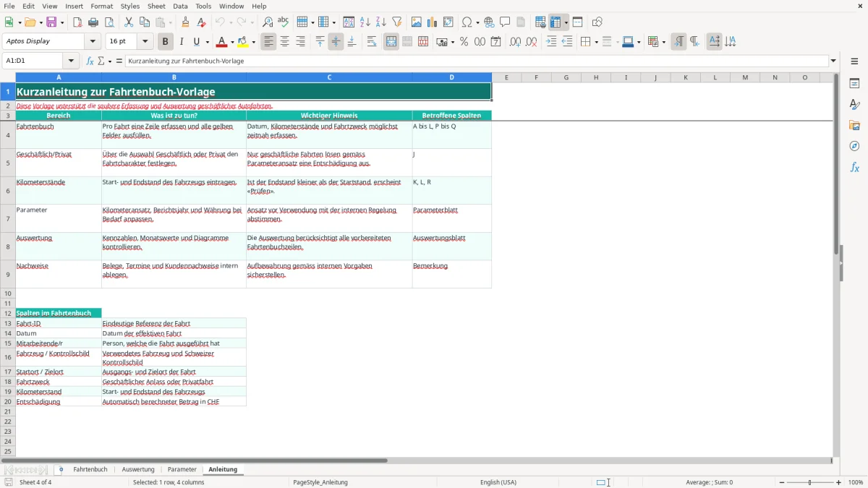Align the cell text left
The width and height of the screenshot is (868, 488).
coord(268,42)
